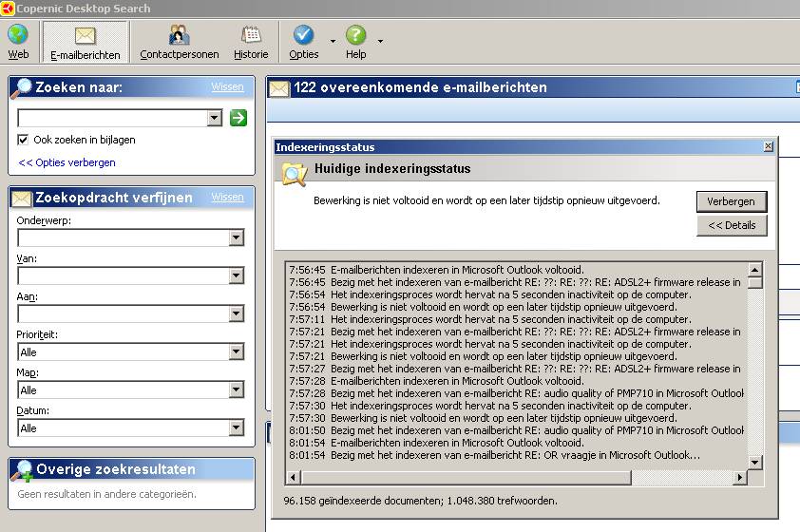800x532 pixels.
Task: Open the Web search globe icon
Action: coord(18,35)
